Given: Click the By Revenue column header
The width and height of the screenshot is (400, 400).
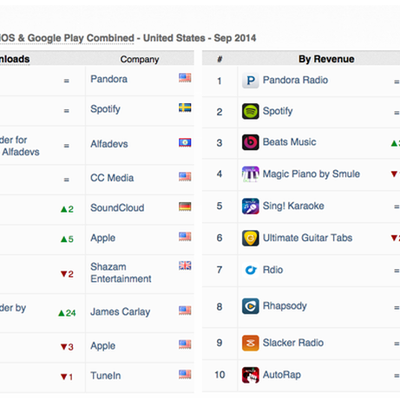Looking at the screenshot, I should tap(326, 59).
